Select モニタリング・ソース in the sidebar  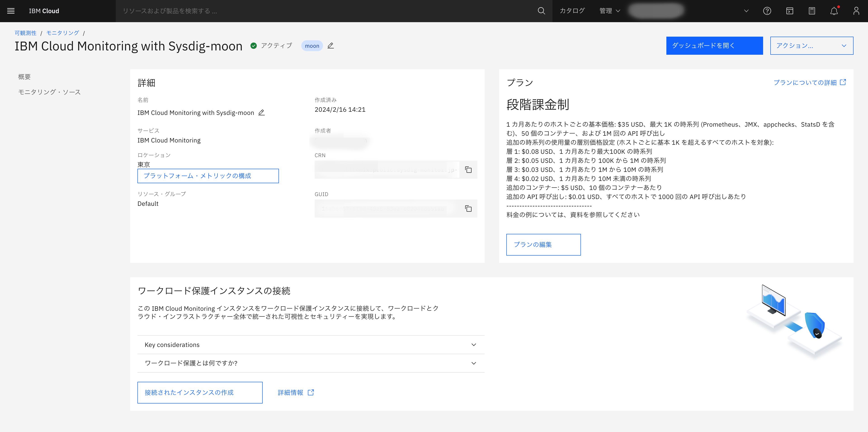[49, 92]
